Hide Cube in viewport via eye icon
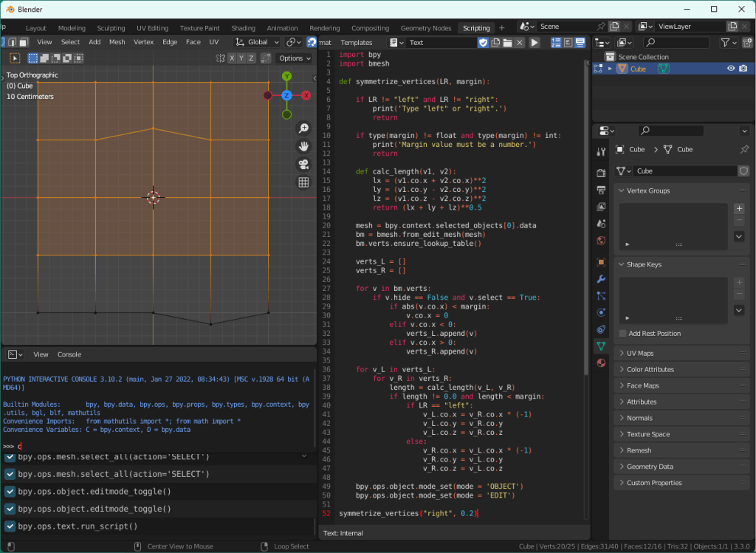Viewport: 756px width, 553px height. click(x=731, y=69)
